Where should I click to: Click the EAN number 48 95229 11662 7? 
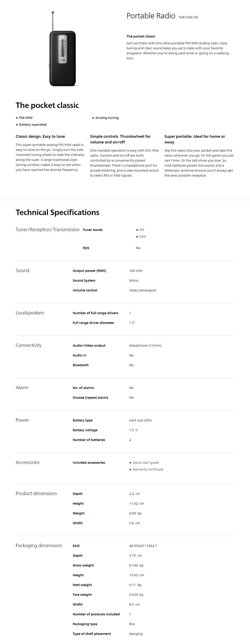[143, 546]
